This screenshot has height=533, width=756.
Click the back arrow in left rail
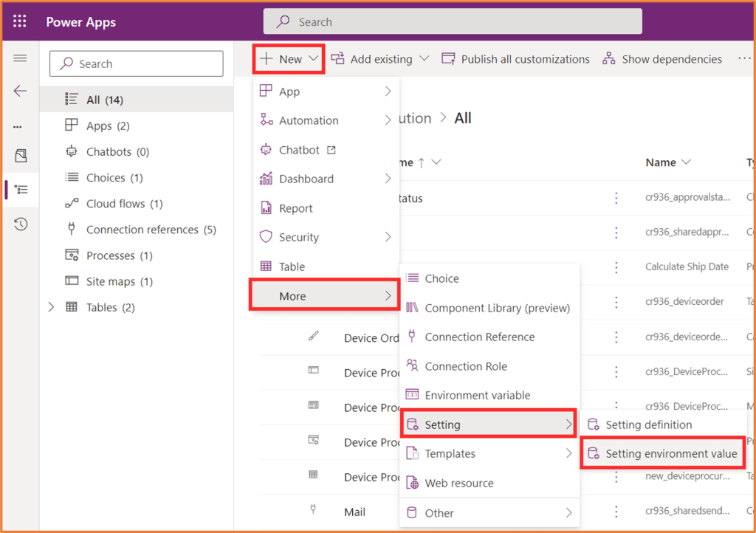click(20, 91)
